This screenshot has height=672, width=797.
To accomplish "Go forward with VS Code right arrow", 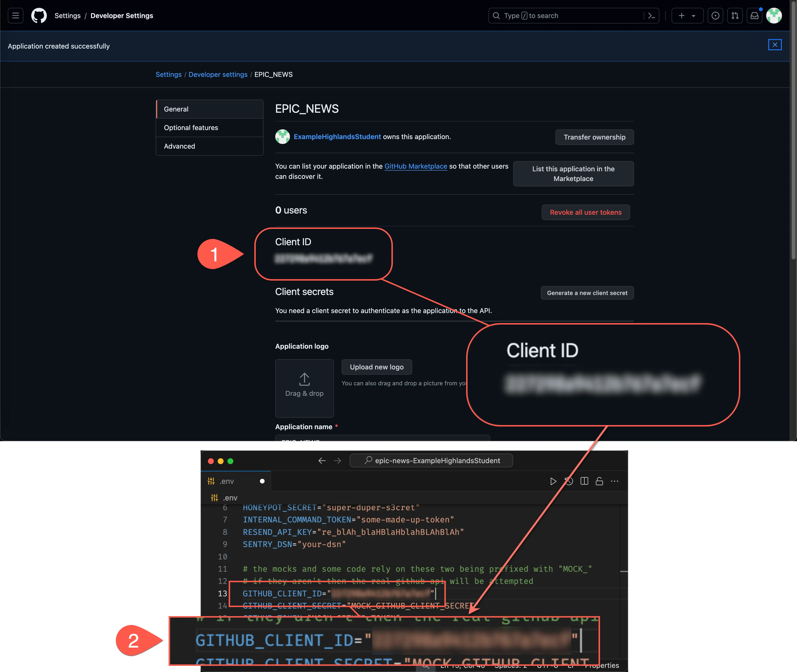I will click(337, 461).
